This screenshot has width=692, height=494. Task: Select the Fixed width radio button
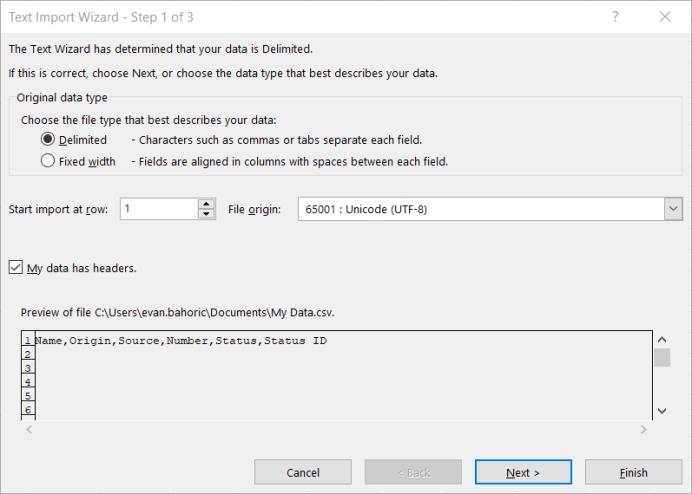(48, 161)
